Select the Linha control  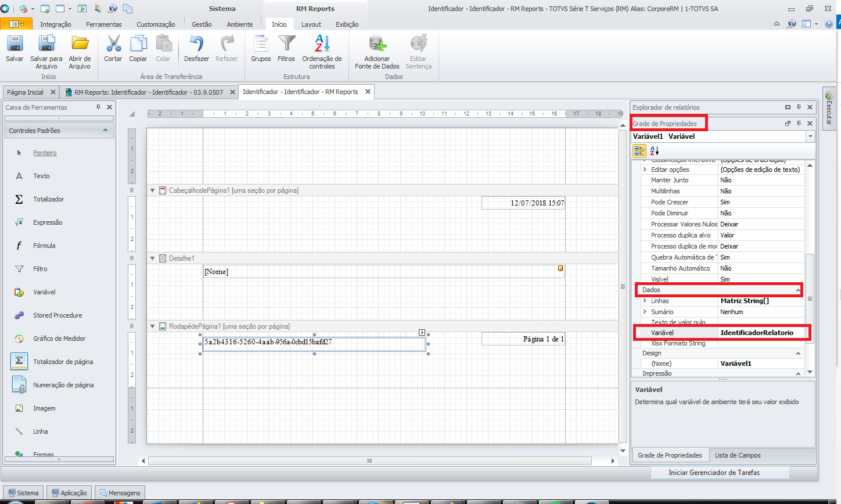pos(41,431)
